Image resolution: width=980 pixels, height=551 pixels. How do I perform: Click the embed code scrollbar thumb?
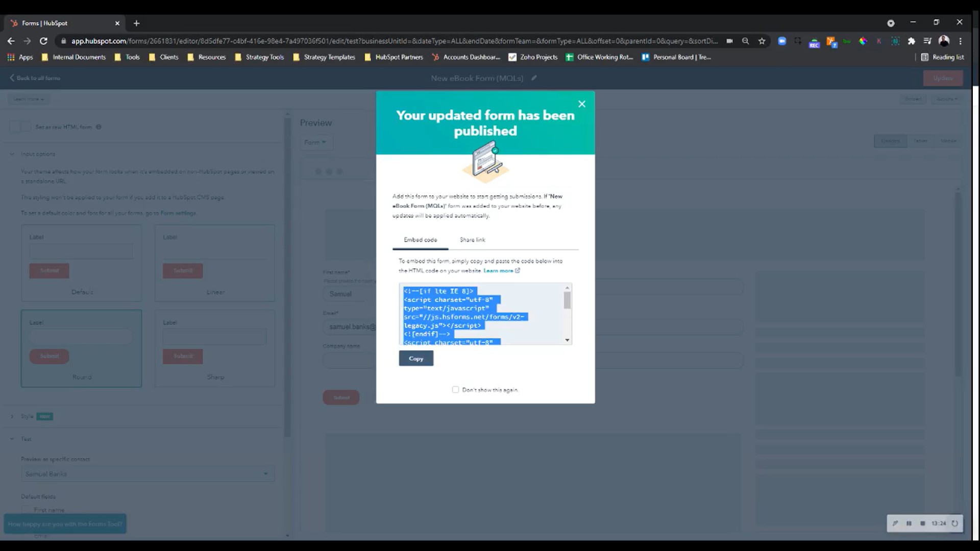tap(567, 301)
